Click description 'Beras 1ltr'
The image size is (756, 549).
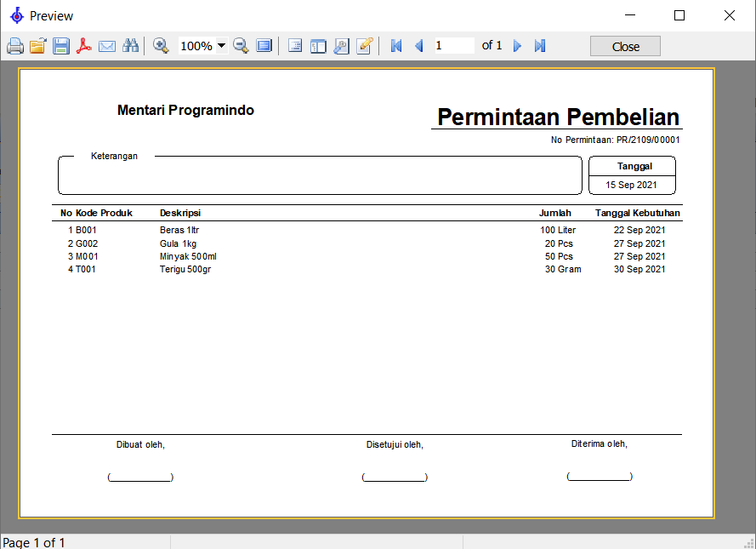[179, 230]
